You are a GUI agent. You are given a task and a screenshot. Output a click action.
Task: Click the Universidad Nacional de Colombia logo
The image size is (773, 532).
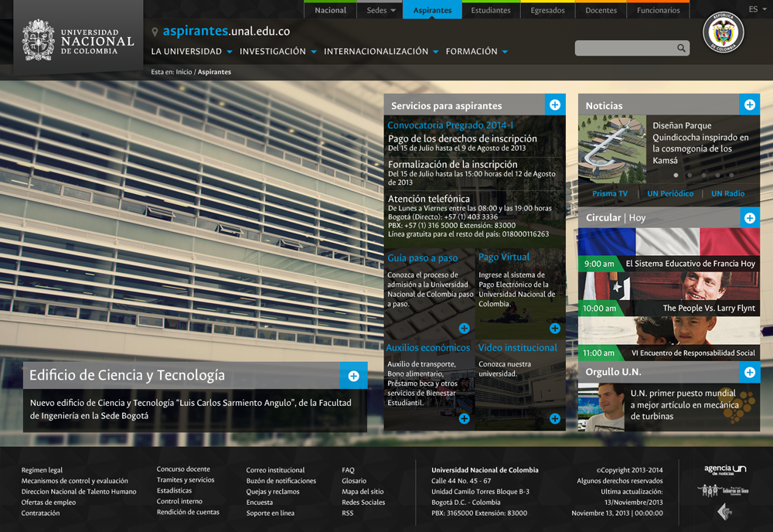78,40
